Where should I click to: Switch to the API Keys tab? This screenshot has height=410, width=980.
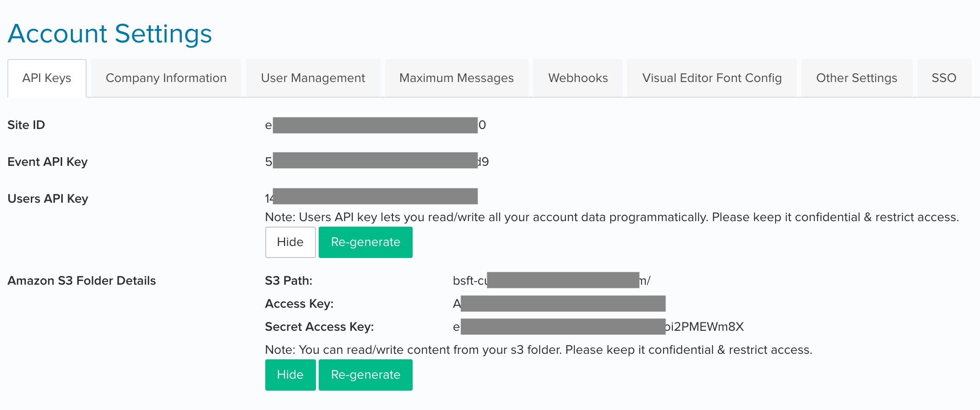point(46,78)
